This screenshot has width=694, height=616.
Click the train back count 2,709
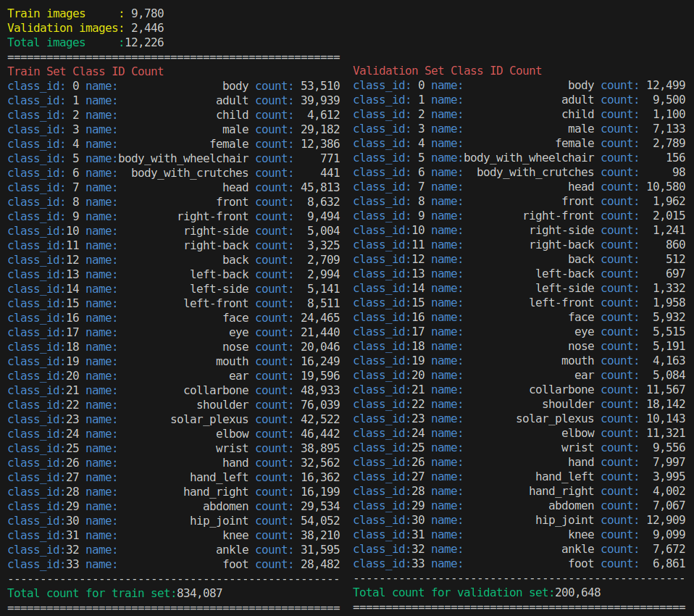pos(324,260)
